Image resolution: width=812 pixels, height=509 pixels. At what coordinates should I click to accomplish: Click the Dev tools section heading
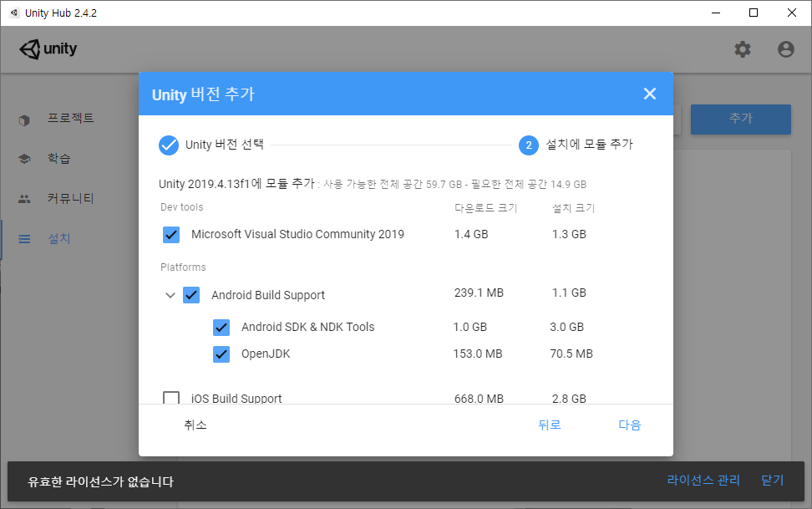[182, 207]
